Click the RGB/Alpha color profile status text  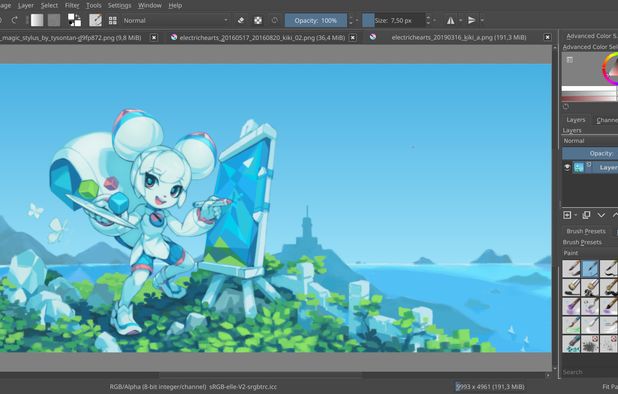coord(193,387)
